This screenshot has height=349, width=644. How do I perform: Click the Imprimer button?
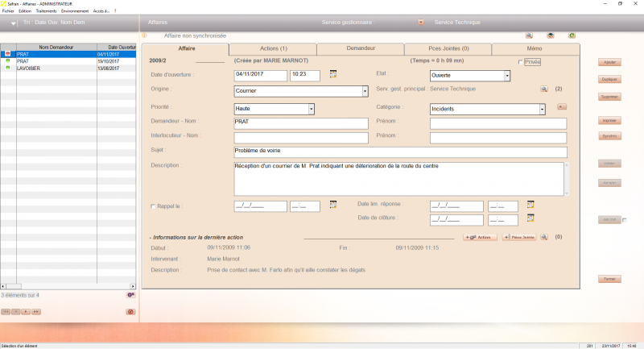(609, 120)
